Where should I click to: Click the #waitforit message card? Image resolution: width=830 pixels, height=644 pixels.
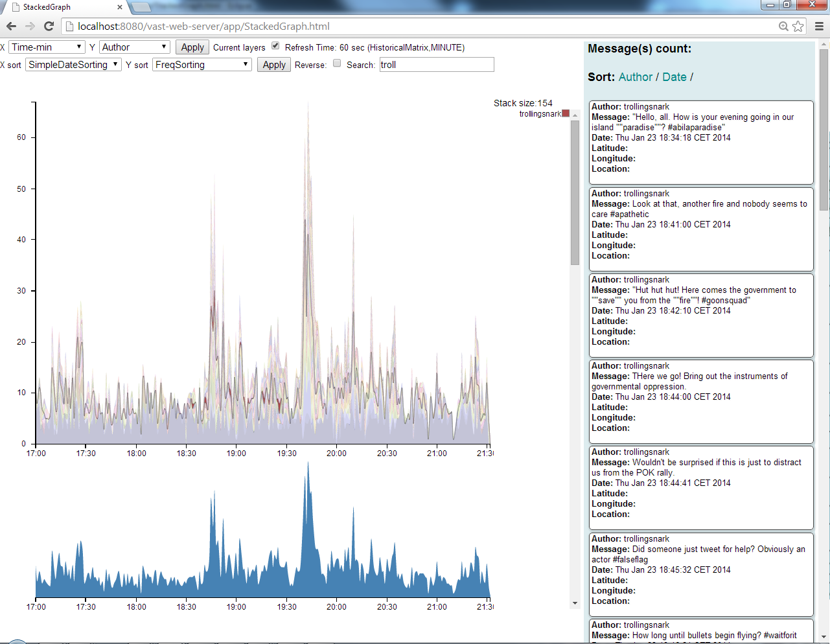point(701,631)
